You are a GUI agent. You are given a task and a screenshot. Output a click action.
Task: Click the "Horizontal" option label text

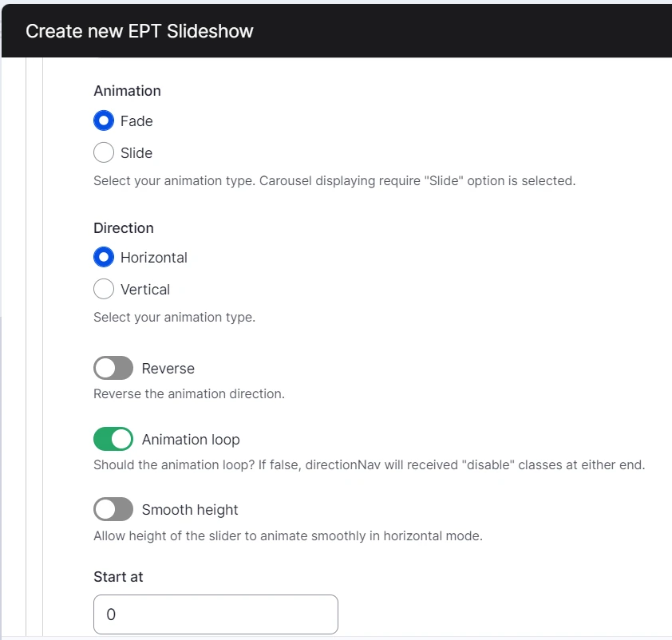(x=154, y=258)
